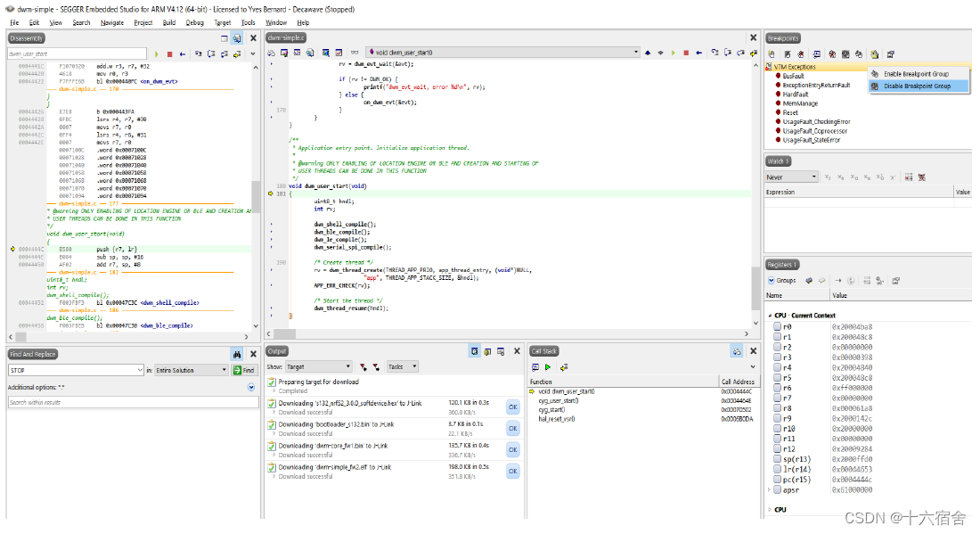Image resolution: width=980 pixels, height=534 pixels.
Task: Check the r0 register checkbox
Action: pos(778,327)
